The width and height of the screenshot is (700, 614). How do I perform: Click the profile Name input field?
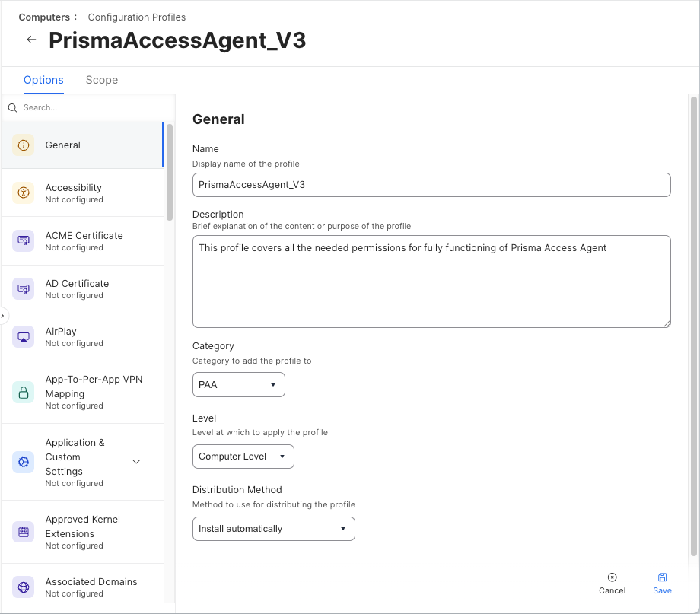(431, 185)
